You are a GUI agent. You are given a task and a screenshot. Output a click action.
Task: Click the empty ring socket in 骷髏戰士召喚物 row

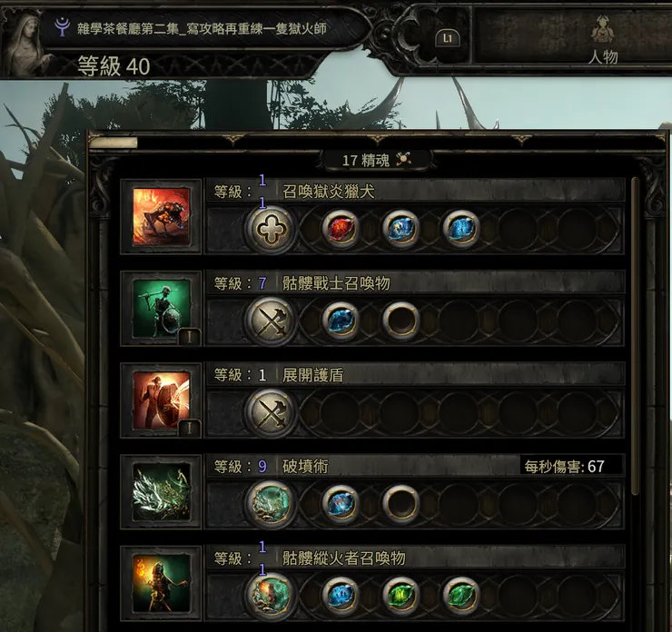400,320
